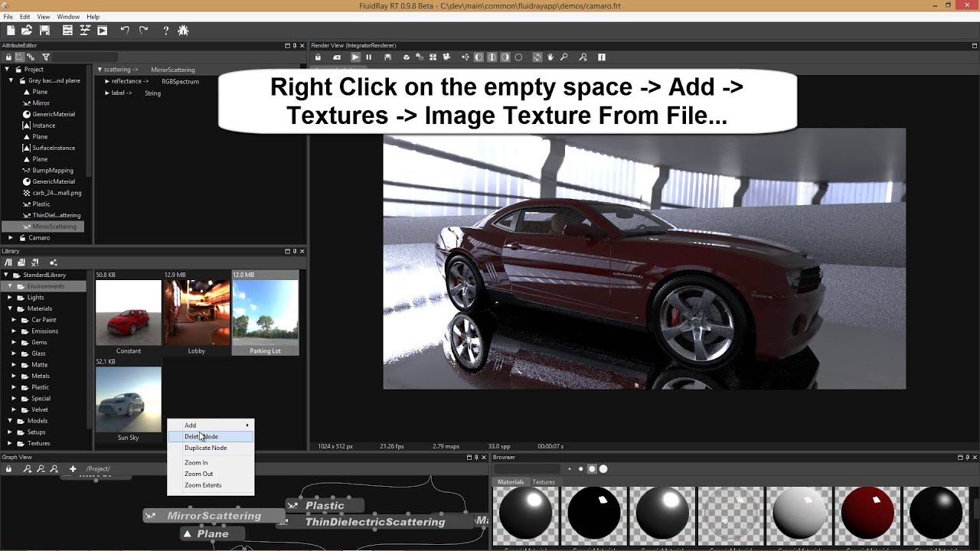Open the Window menu
The width and height of the screenshot is (980, 551).
click(68, 16)
